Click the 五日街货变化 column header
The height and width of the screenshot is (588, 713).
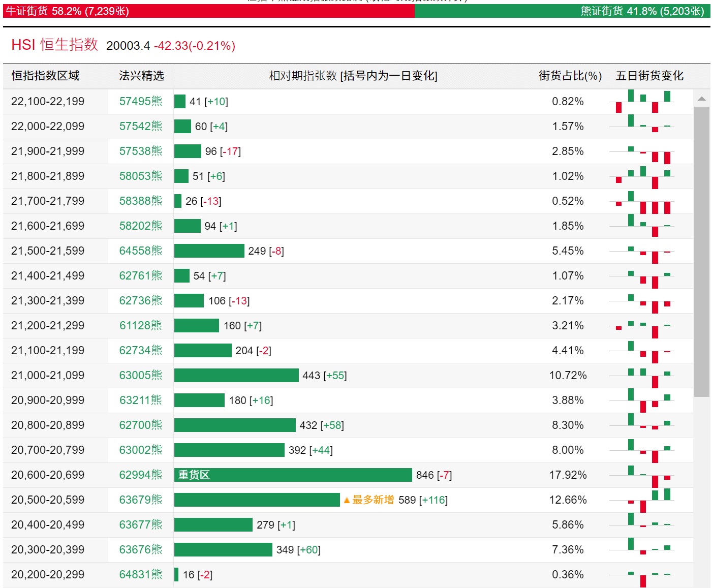(x=649, y=76)
